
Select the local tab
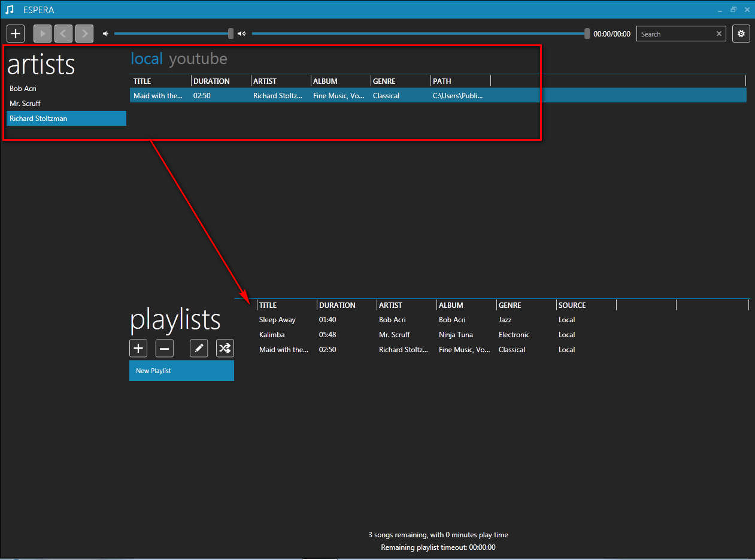pyautogui.click(x=147, y=59)
